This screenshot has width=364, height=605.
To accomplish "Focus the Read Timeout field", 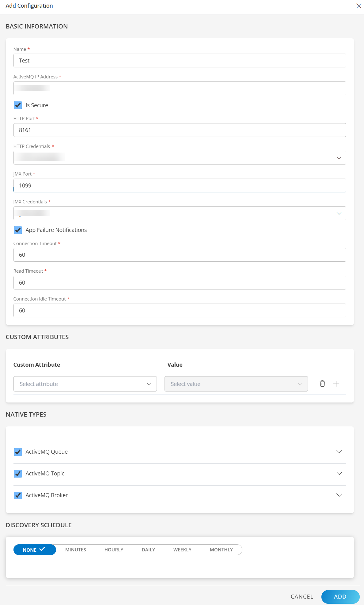I will click(180, 283).
